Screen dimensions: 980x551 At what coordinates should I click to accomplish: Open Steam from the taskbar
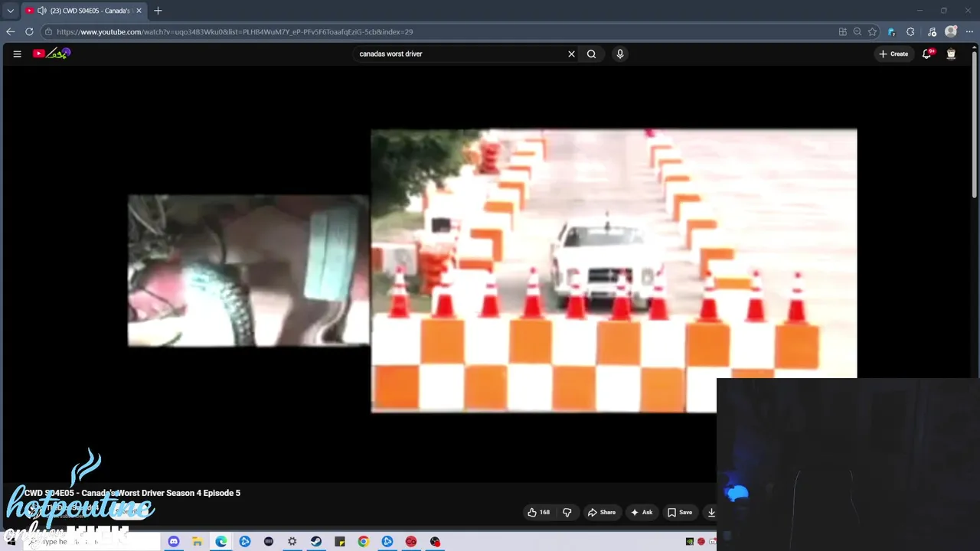(316, 542)
